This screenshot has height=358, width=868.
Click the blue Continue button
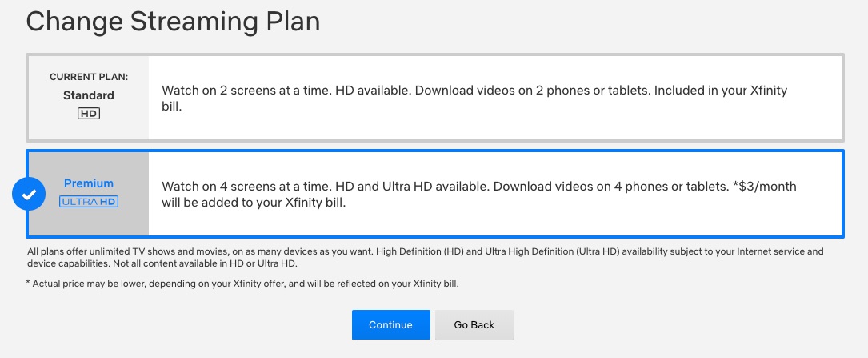(x=391, y=324)
